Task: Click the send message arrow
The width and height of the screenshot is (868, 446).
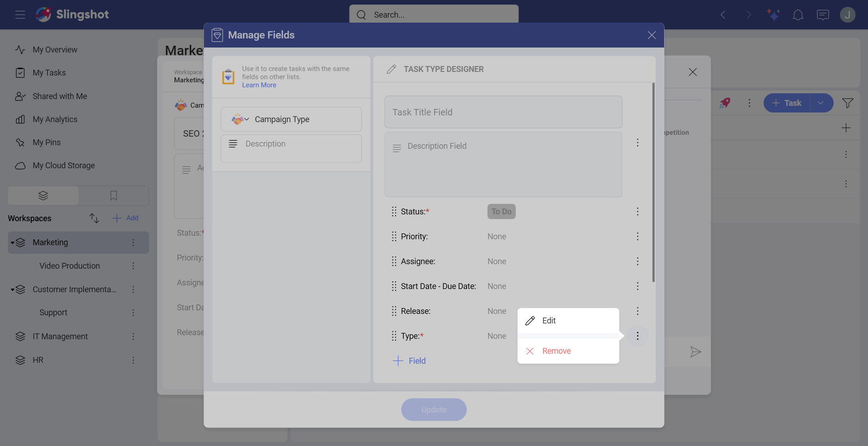Action: click(695, 352)
